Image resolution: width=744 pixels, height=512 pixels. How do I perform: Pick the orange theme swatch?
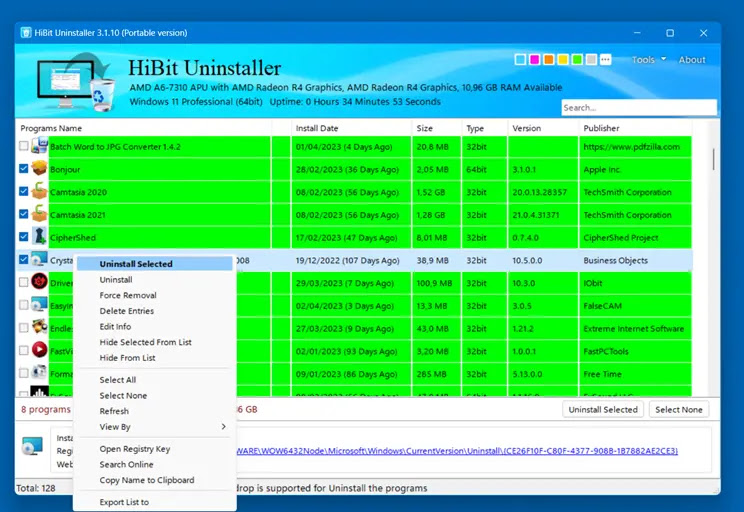point(549,59)
